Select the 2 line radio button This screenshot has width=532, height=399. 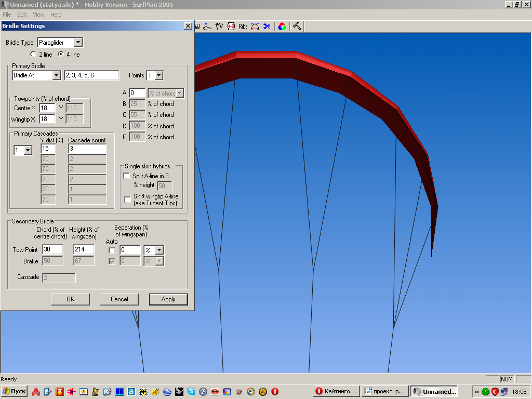pos(33,54)
